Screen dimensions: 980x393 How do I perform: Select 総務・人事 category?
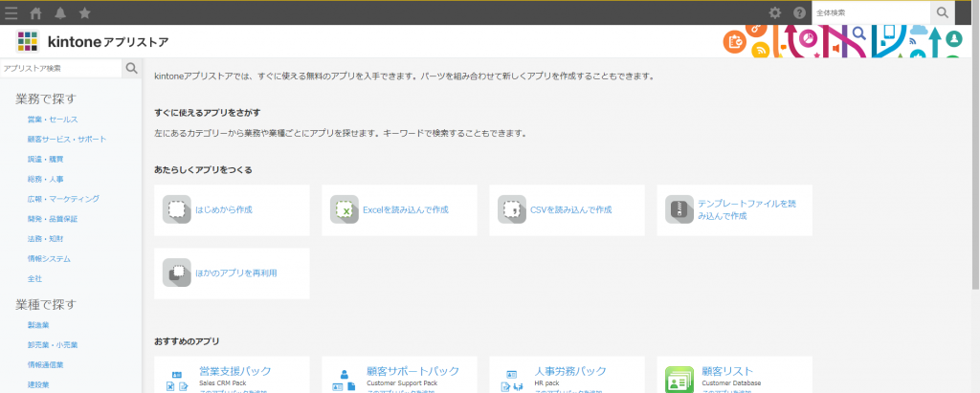(46, 180)
